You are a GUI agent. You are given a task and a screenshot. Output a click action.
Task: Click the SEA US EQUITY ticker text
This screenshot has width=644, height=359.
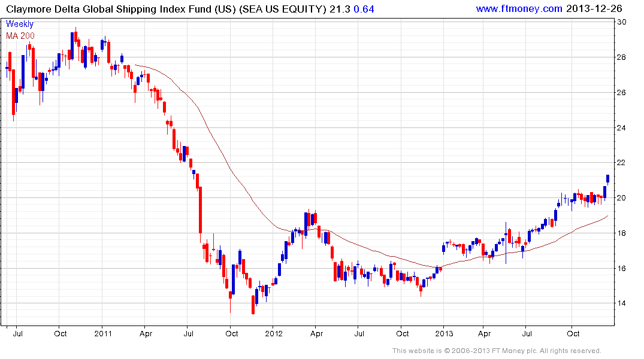point(283,9)
